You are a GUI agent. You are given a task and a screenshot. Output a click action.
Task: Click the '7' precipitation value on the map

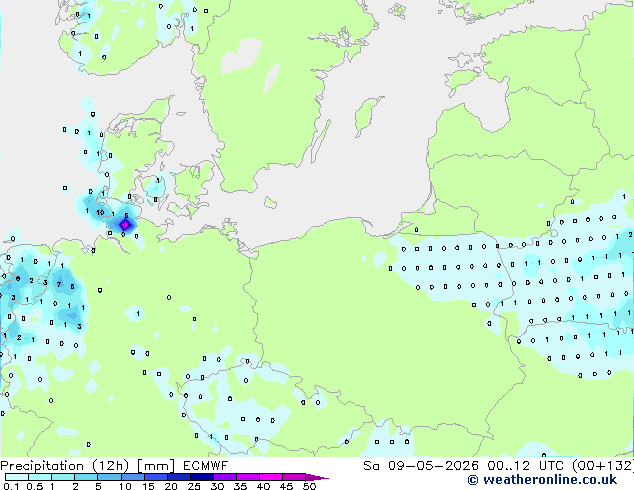point(59,284)
